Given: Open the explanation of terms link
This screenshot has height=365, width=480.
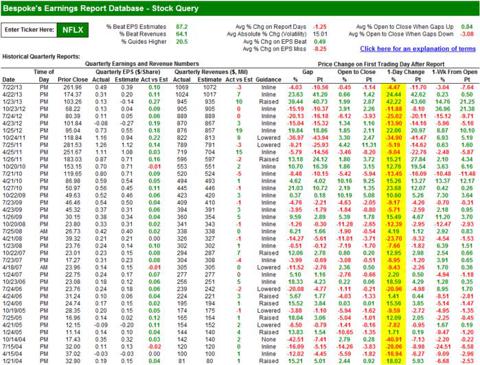Looking at the screenshot, I should (418, 49).
